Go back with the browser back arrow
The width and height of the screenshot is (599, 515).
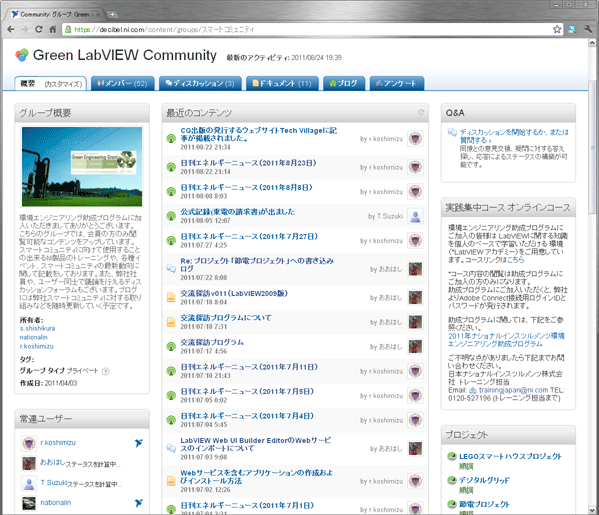[x=11, y=29]
